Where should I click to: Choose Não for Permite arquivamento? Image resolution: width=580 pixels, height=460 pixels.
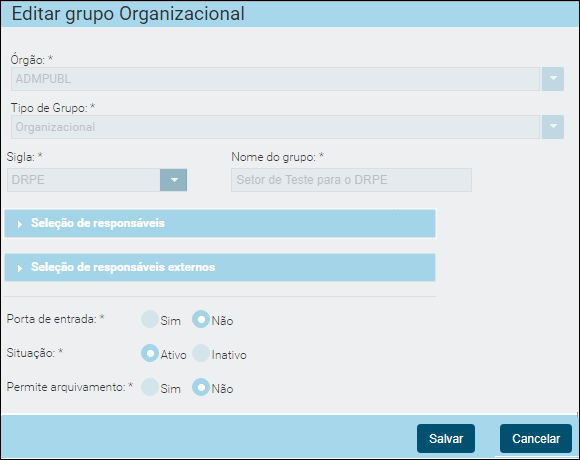coord(201,387)
